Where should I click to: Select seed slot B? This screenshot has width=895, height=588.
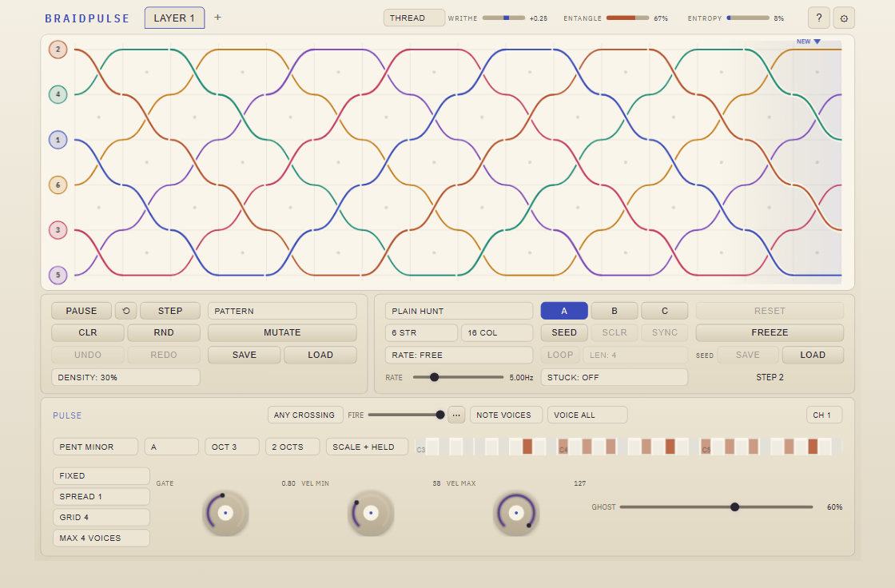click(x=615, y=311)
